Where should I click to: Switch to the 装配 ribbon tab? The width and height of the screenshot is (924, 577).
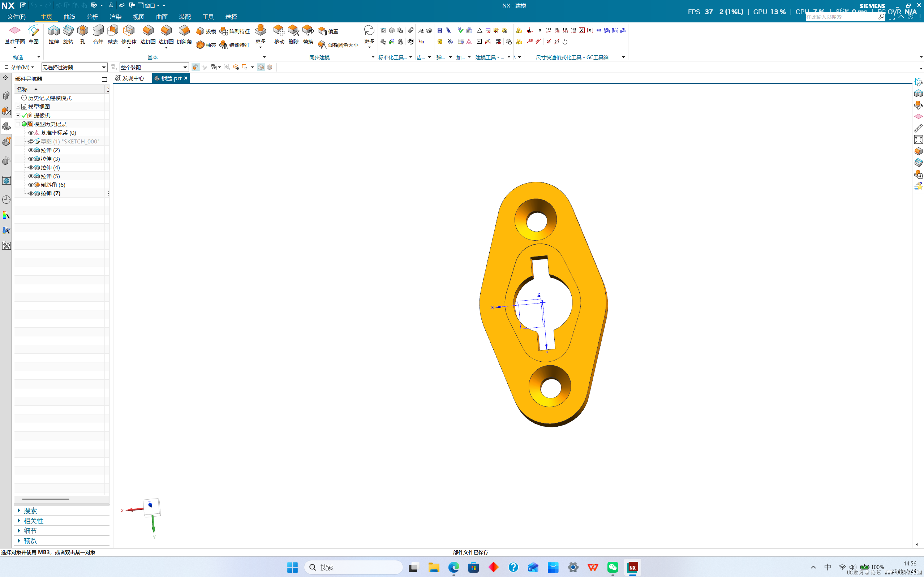(185, 17)
